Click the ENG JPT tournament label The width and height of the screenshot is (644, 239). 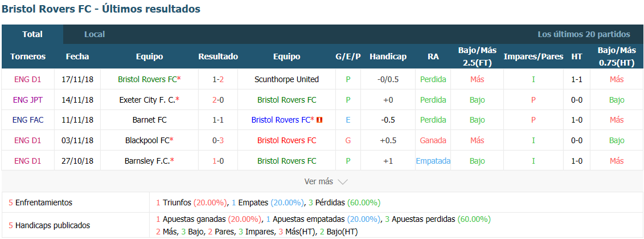28,100
